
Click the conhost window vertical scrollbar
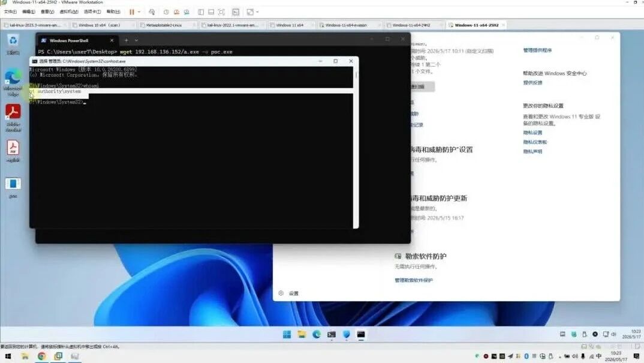click(x=356, y=146)
